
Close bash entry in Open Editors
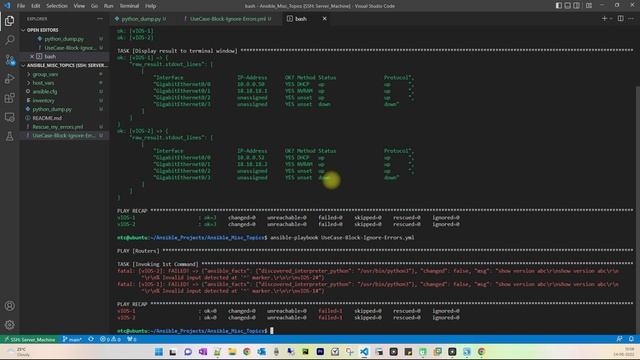pyautogui.click(x=32, y=56)
